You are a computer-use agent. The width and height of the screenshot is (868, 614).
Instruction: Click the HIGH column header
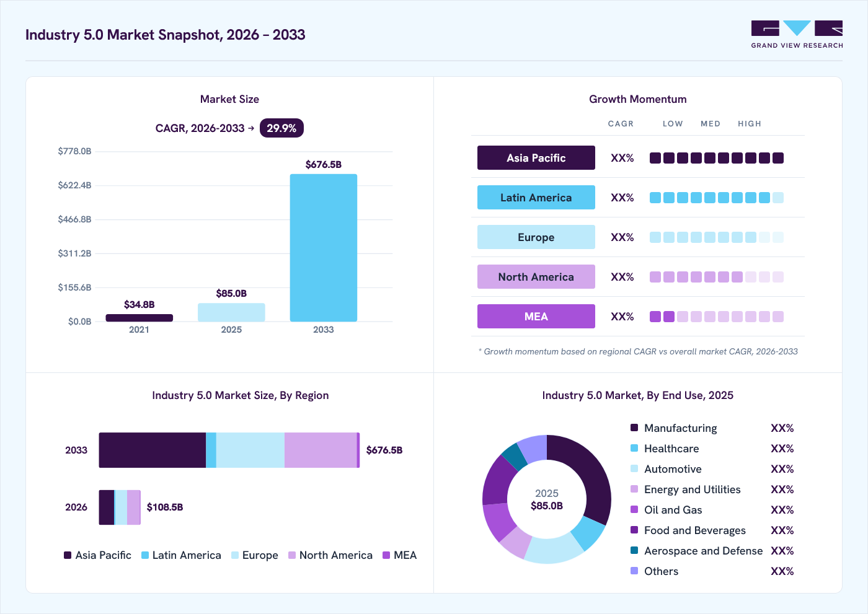(x=750, y=124)
